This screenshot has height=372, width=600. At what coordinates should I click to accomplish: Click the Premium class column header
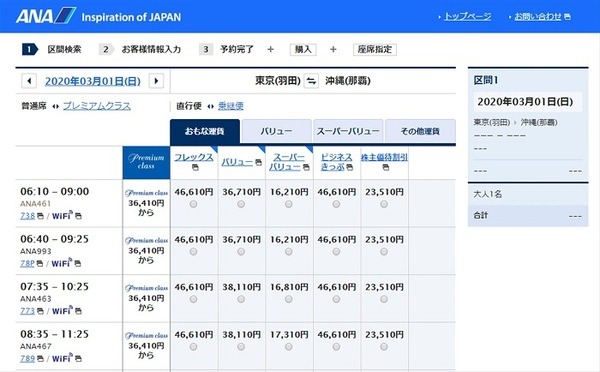(x=146, y=162)
